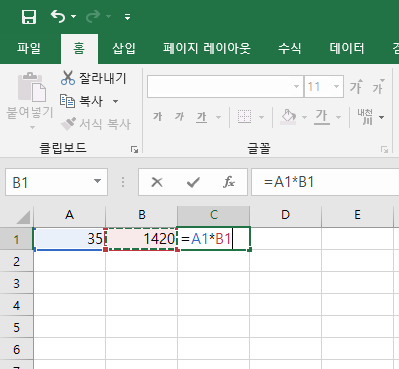
Task: Click the 내천 phonetic guide button
Action: pos(365,117)
